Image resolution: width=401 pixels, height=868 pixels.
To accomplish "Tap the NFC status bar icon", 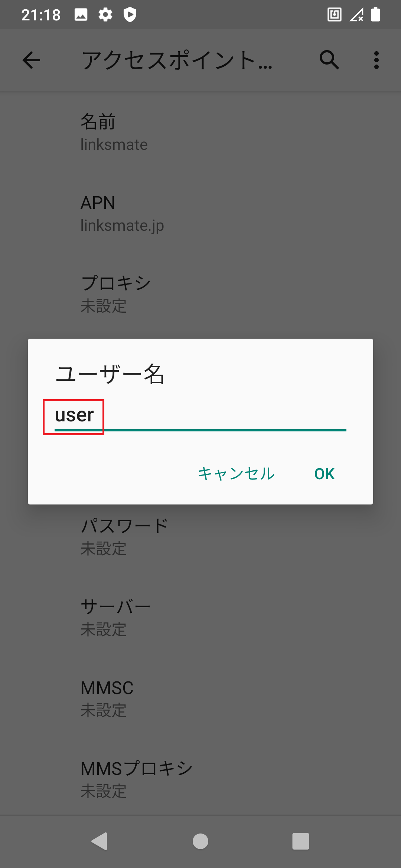I will (x=335, y=15).
